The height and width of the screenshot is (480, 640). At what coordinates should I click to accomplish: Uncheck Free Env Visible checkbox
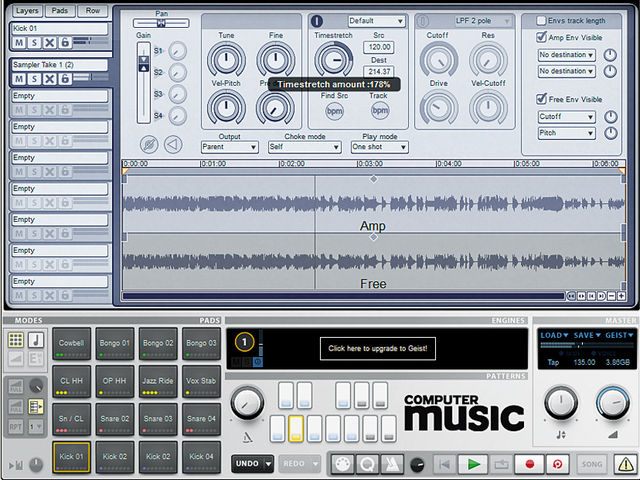(x=541, y=99)
